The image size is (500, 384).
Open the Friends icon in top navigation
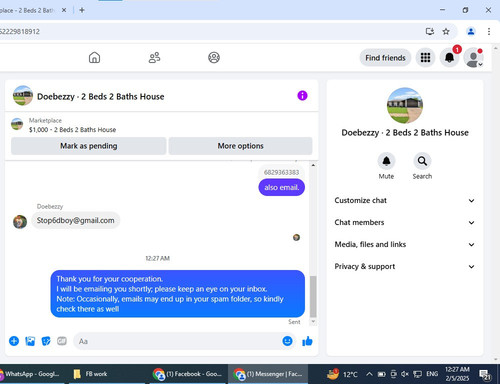(x=154, y=58)
